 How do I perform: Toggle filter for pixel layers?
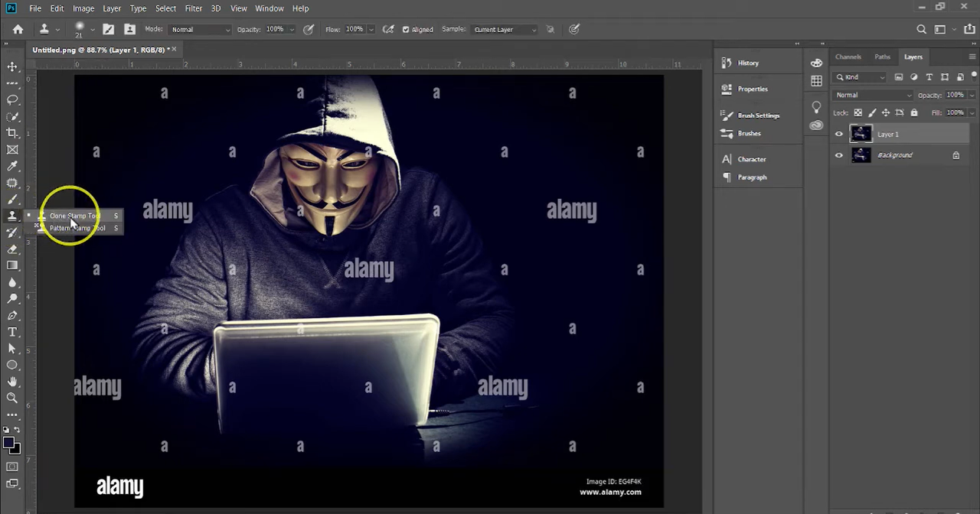[x=898, y=77]
